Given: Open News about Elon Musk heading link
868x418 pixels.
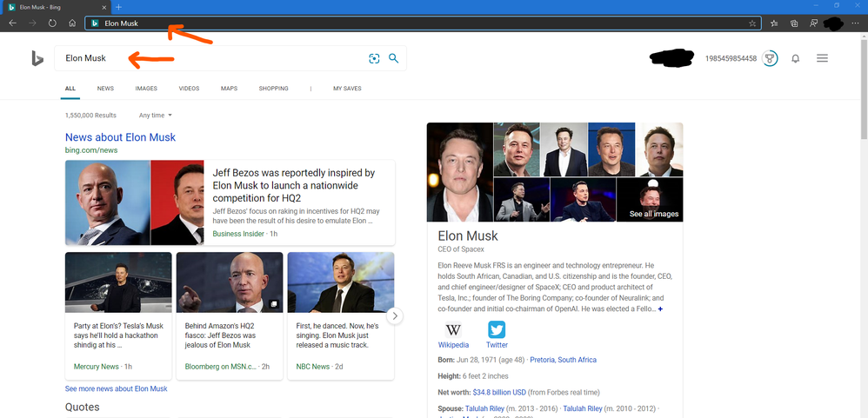Looking at the screenshot, I should (120, 137).
